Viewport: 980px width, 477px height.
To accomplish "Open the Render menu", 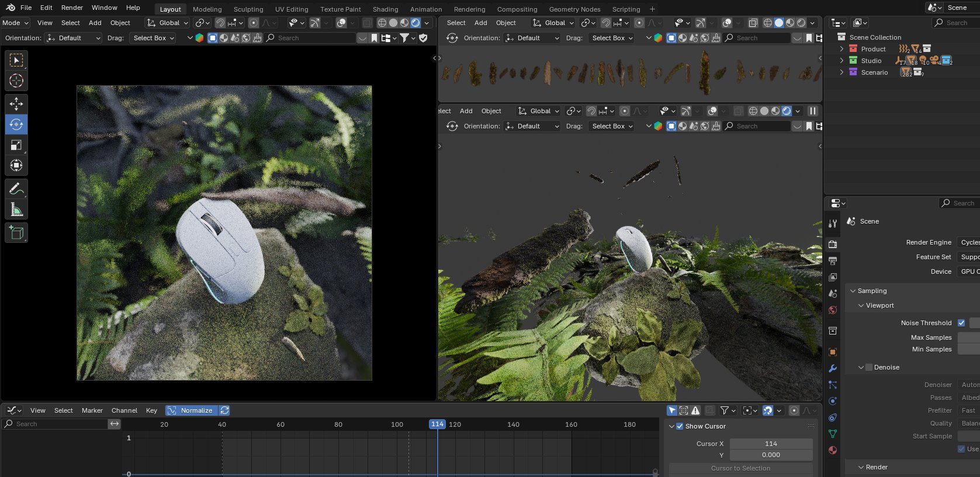I will pyautogui.click(x=72, y=8).
